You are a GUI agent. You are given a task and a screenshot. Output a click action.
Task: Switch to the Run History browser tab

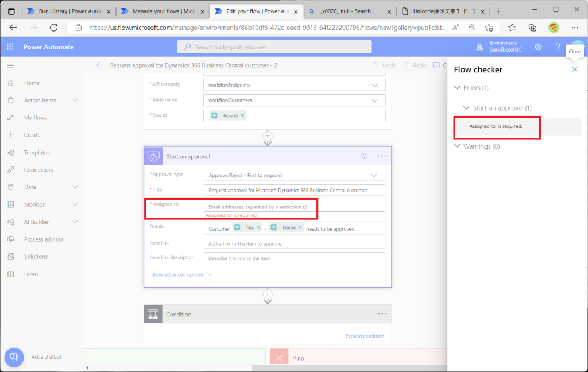pyautogui.click(x=69, y=11)
